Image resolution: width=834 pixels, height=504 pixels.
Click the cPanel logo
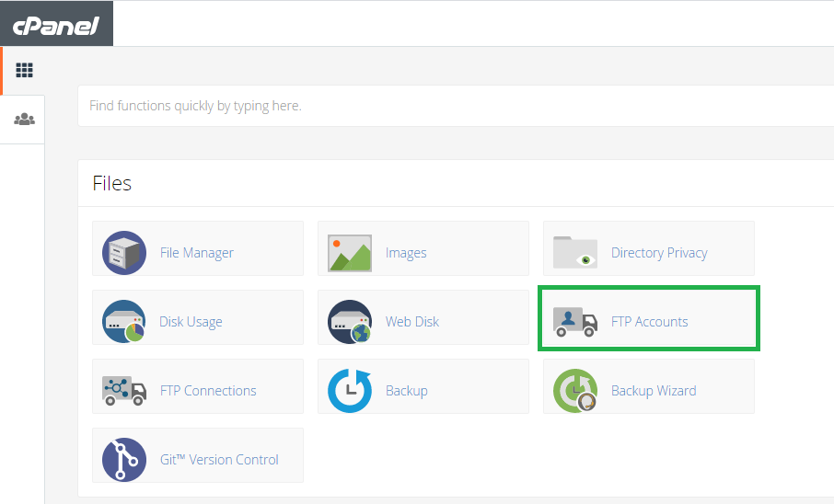click(x=56, y=26)
